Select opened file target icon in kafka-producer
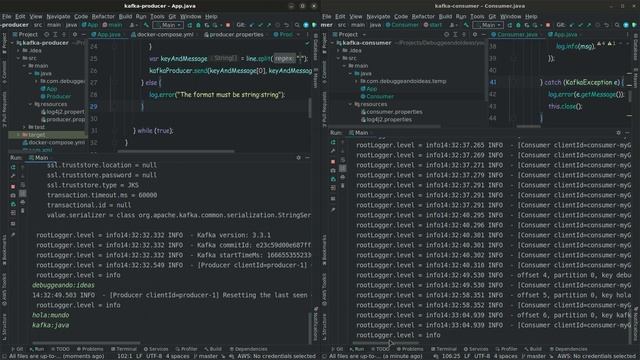Screen dimensions: 640x360 (x=46, y=35)
